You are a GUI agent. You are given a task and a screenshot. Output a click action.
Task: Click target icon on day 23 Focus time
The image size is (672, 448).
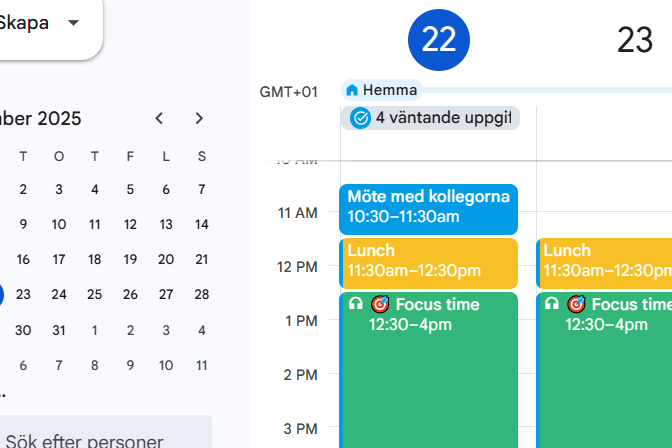pos(576,304)
